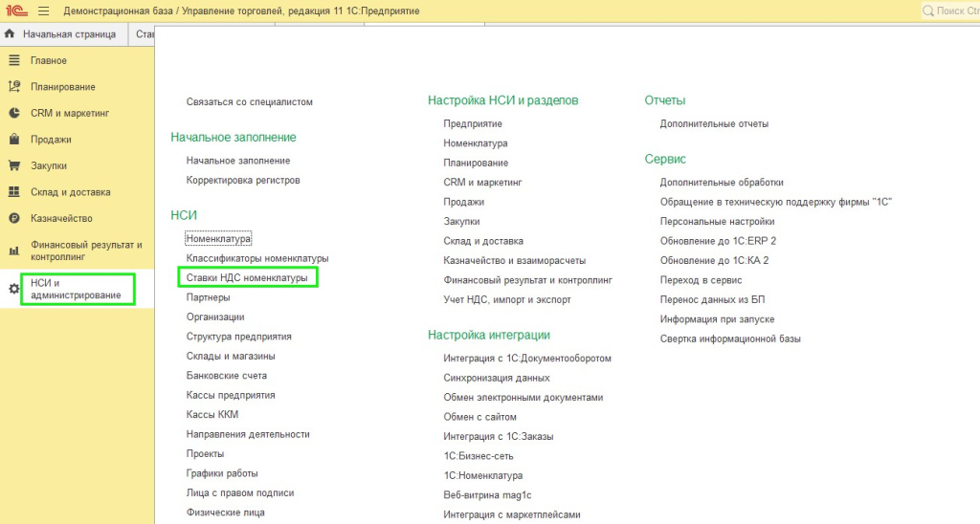Open Персональные настройки
The height and width of the screenshot is (524, 980).
[x=718, y=221]
